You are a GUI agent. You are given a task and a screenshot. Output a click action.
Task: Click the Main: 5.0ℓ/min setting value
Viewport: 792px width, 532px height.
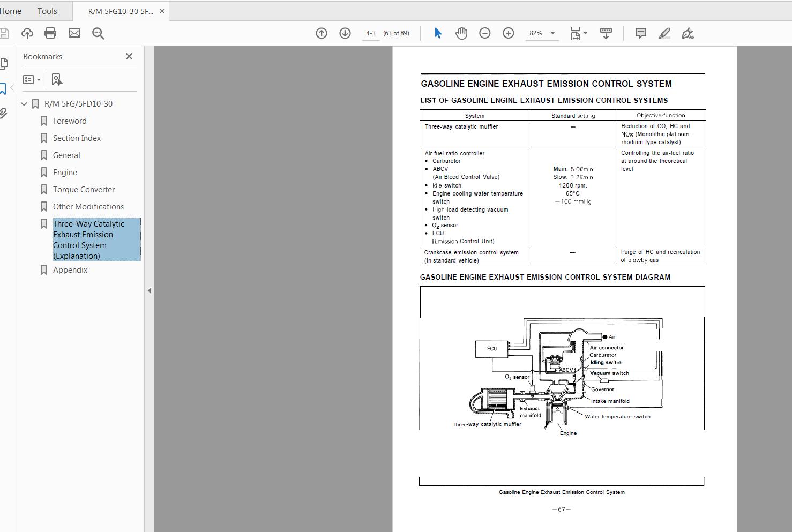point(573,169)
